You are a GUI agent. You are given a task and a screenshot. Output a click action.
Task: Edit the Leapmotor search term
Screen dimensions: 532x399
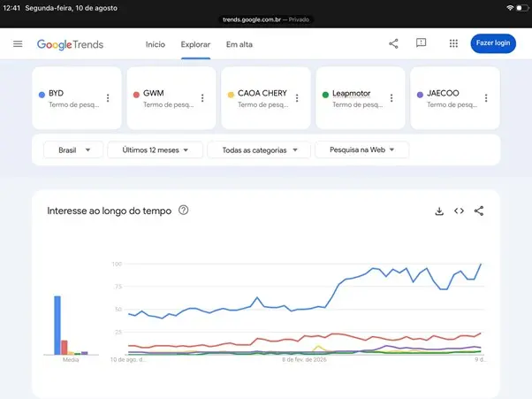click(x=361, y=98)
